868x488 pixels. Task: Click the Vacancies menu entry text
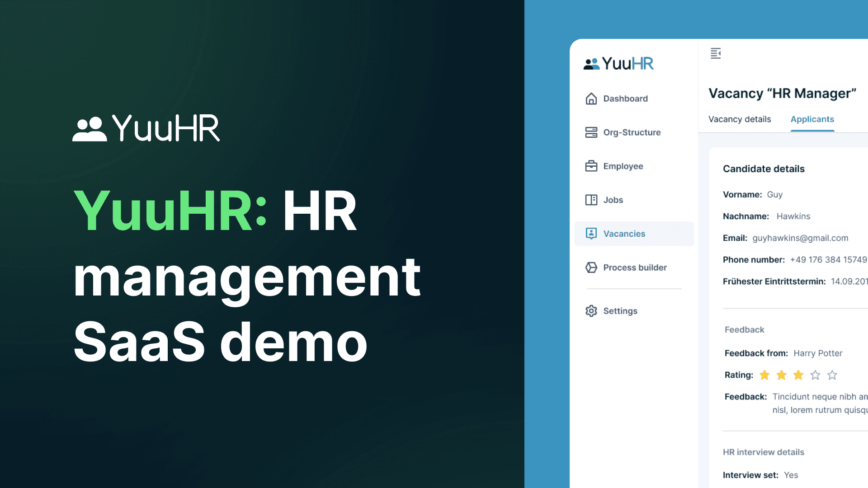pos(624,234)
